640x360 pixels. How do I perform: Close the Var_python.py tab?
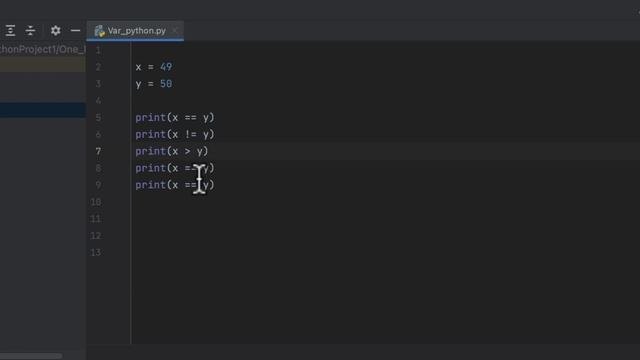[x=175, y=31]
